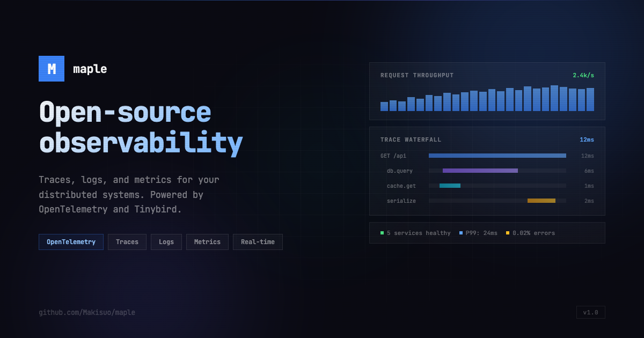Select the Traces tag

click(x=127, y=242)
